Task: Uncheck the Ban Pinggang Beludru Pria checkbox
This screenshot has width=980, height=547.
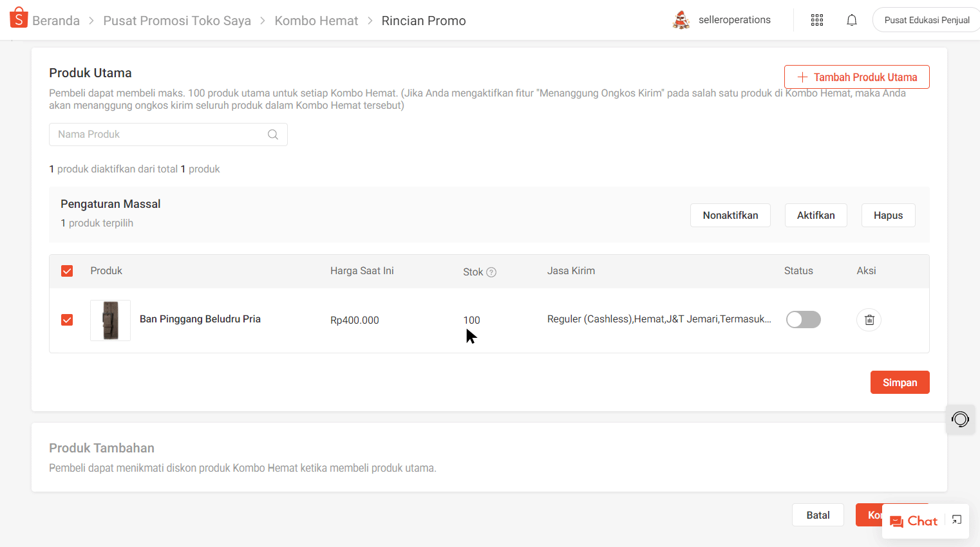Action: [x=67, y=320]
